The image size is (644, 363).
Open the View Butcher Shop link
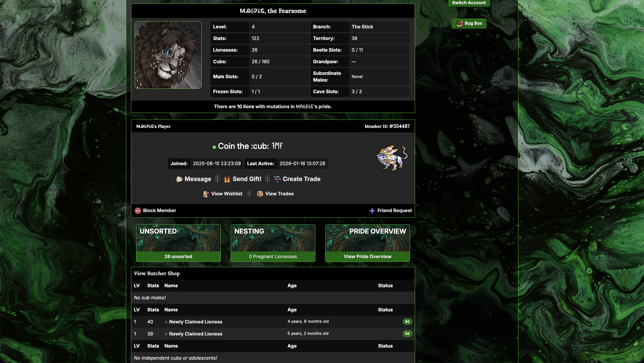(157, 273)
